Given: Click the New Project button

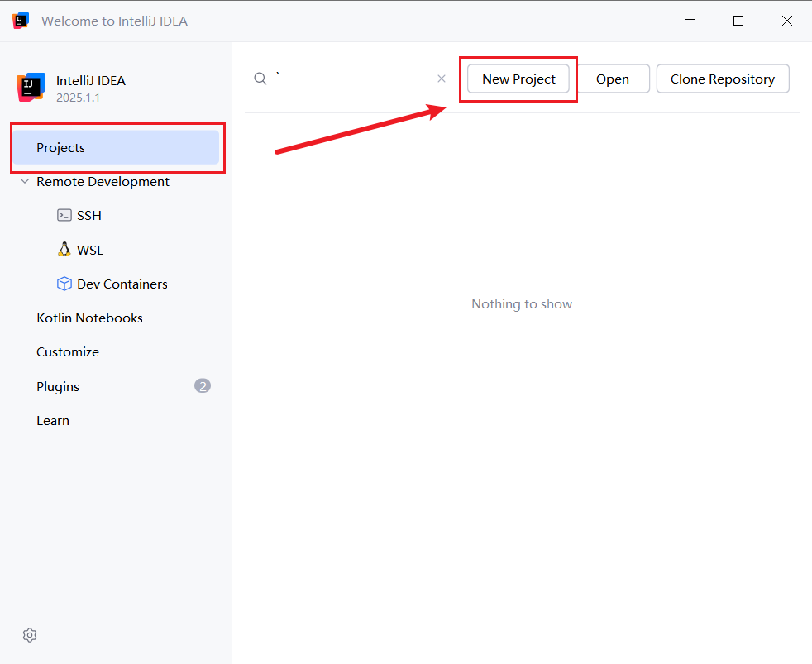Looking at the screenshot, I should (518, 79).
